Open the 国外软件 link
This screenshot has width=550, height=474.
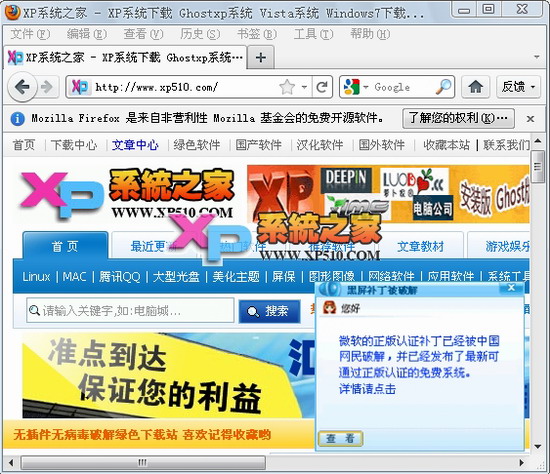pyautogui.click(x=382, y=145)
